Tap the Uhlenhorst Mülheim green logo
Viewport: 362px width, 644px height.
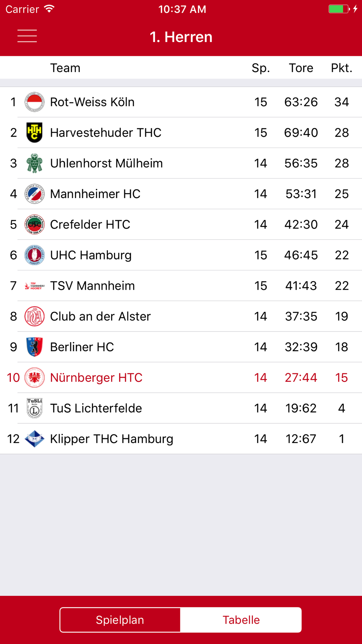[x=34, y=163]
